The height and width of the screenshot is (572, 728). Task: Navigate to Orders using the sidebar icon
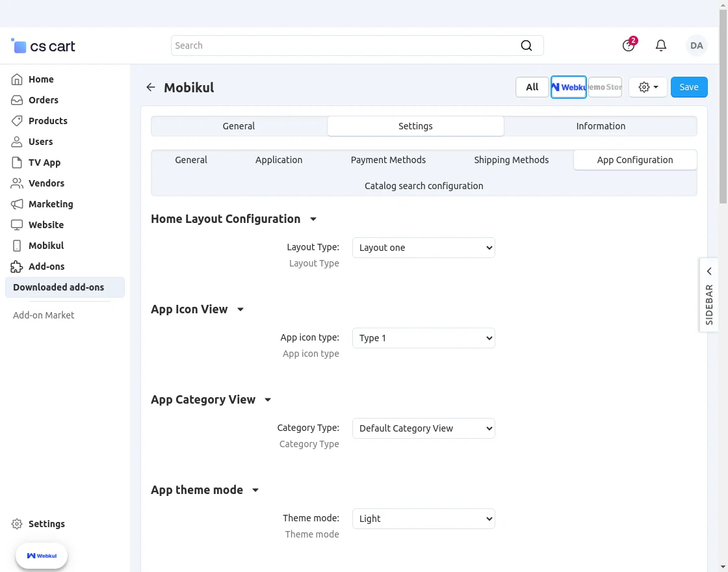click(19, 100)
